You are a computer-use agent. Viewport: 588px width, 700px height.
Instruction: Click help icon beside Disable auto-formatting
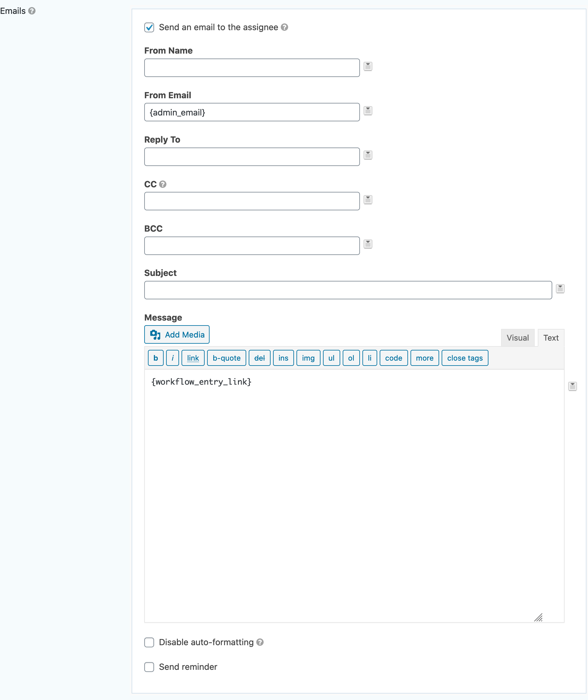[261, 642]
